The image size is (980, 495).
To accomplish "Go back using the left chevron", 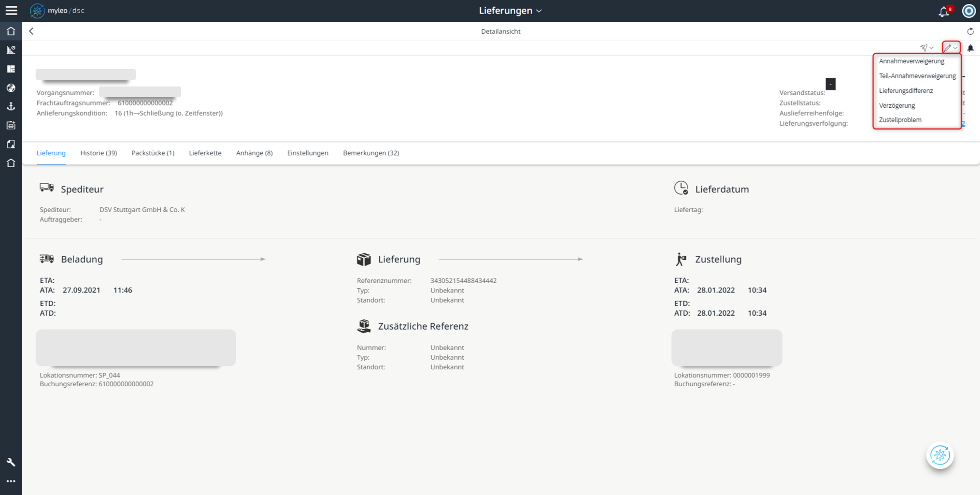I will (31, 31).
